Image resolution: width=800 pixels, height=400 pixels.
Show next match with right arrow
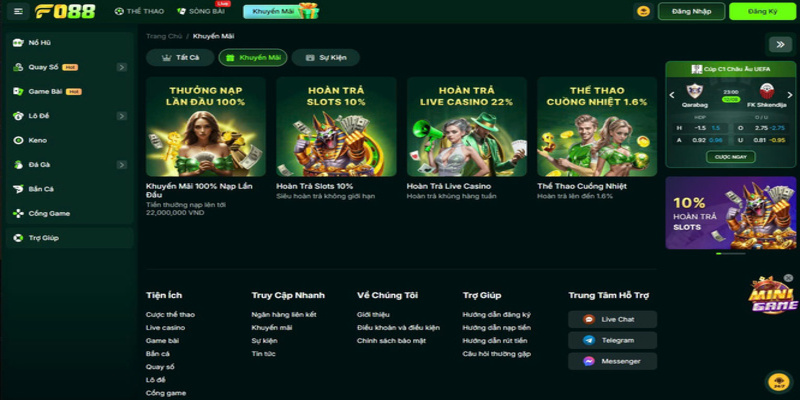790,95
